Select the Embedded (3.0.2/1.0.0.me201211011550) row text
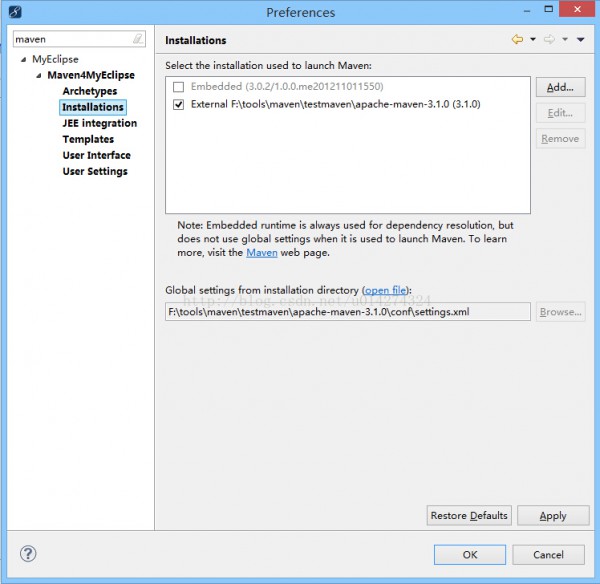 click(x=287, y=86)
